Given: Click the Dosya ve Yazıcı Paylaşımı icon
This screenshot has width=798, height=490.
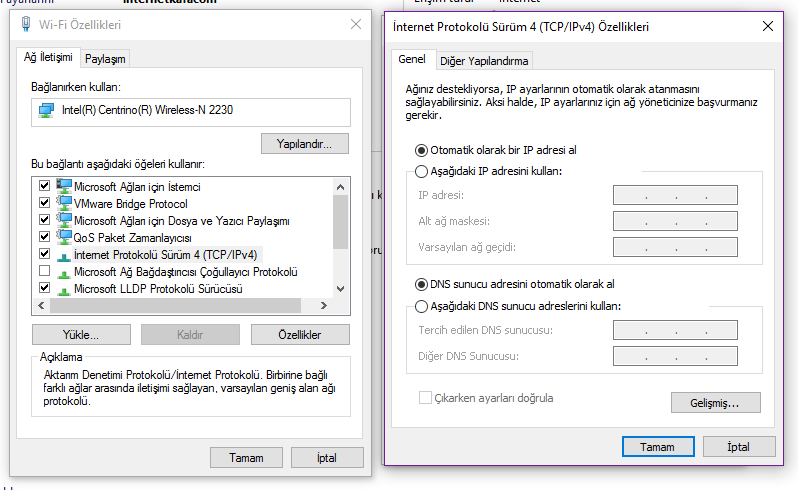Looking at the screenshot, I should tap(64, 220).
